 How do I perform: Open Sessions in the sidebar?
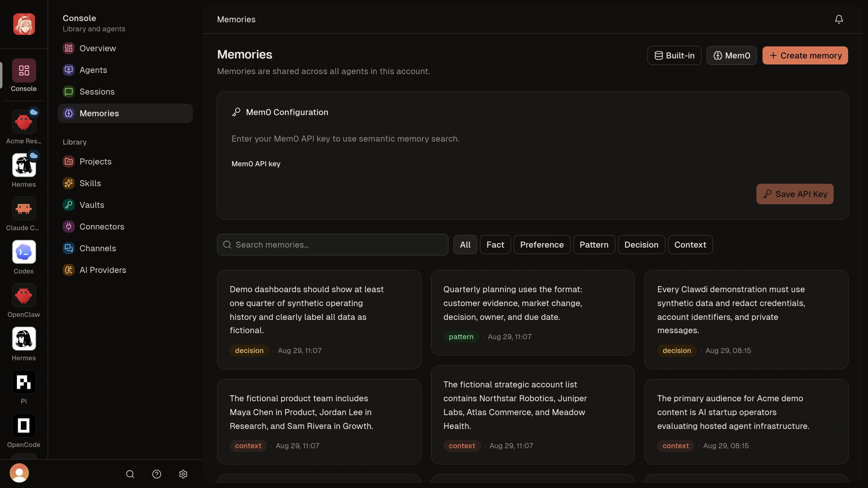pos(125,92)
